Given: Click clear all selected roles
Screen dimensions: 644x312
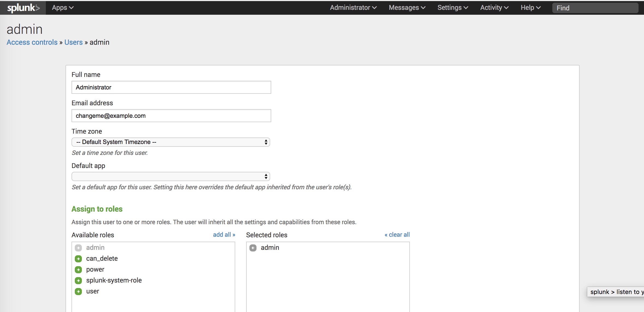Looking at the screenshot, I should click(x=396, y=235).
